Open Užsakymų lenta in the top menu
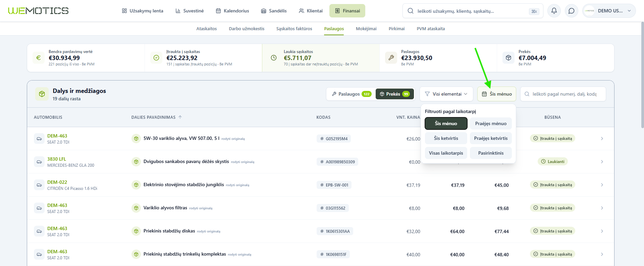This screenshot has height=266, width=644. coord(143,11)
